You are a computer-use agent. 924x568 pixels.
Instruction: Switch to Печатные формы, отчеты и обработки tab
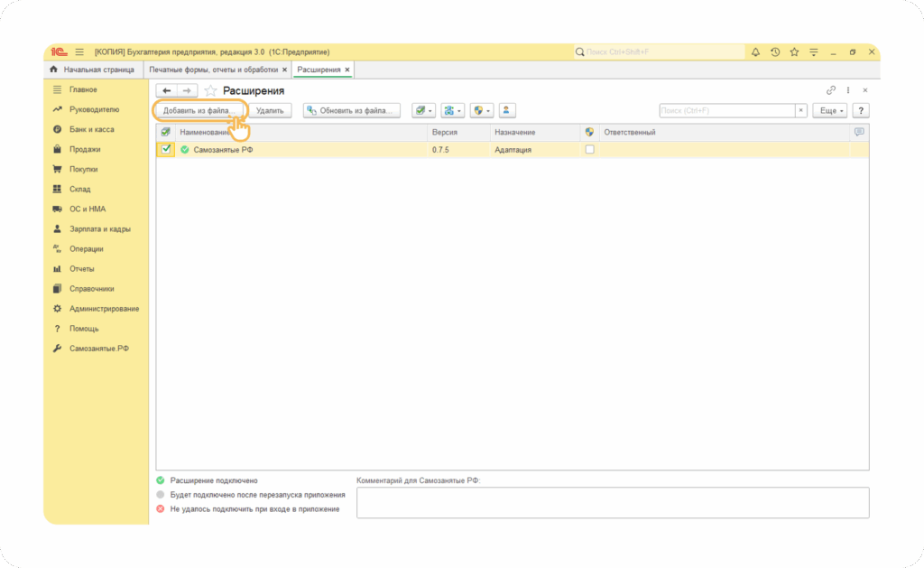coord(213,70)
